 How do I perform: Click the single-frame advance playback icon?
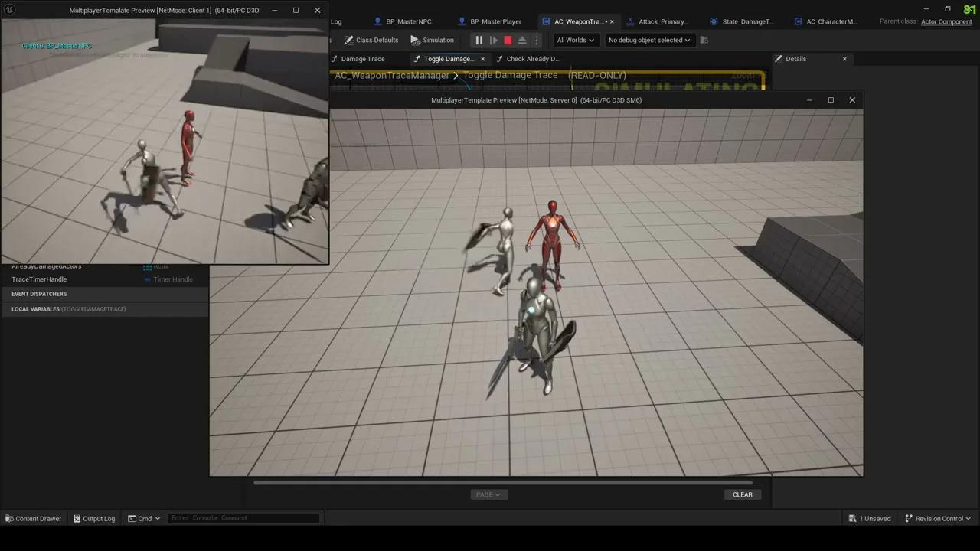pos(494,40)
